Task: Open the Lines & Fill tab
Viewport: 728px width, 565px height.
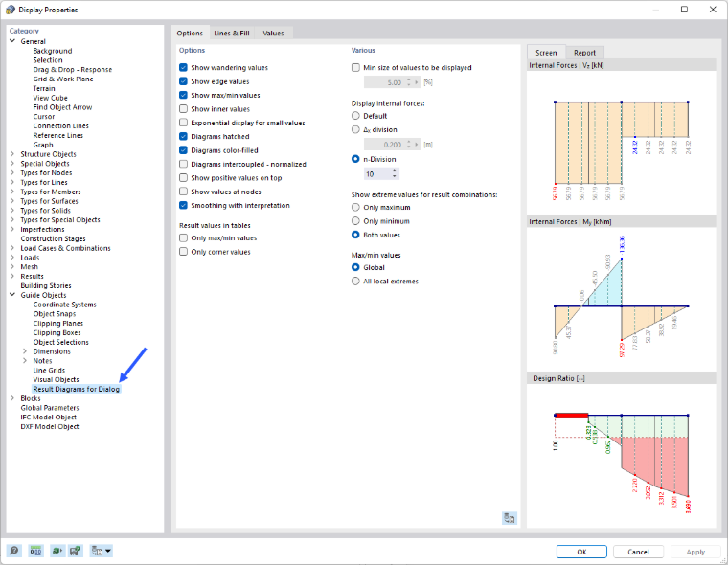Action: tap(232, 33)
